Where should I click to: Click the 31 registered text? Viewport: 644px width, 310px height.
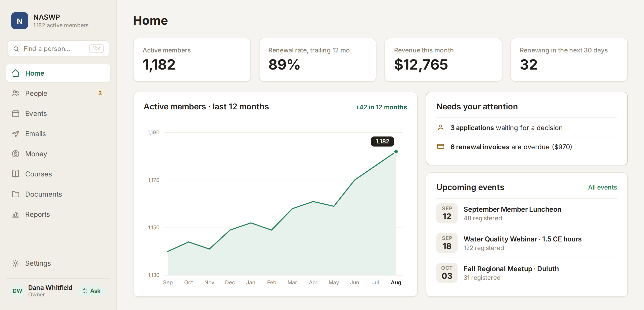point(482,277)
